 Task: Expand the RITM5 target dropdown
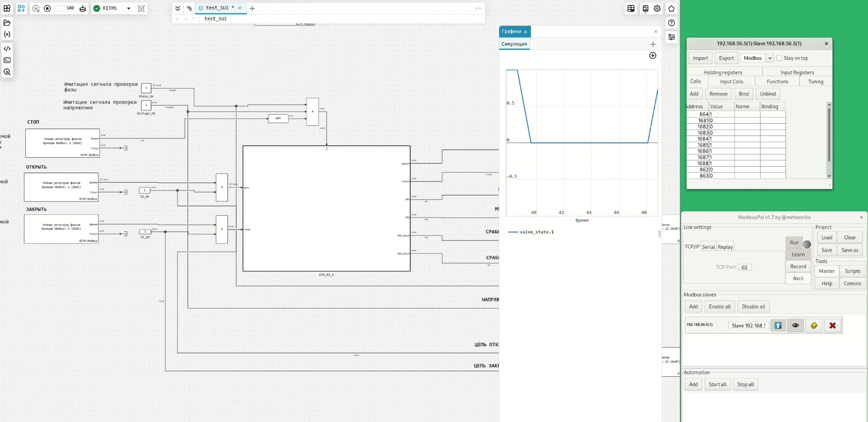pyautogui.click(x=128, y=8)
